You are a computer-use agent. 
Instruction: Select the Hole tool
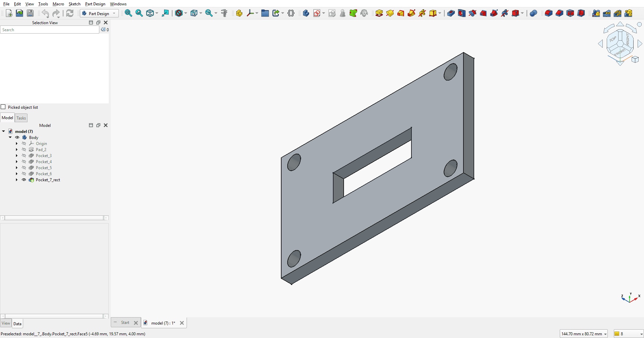click(x=462, y=13)
